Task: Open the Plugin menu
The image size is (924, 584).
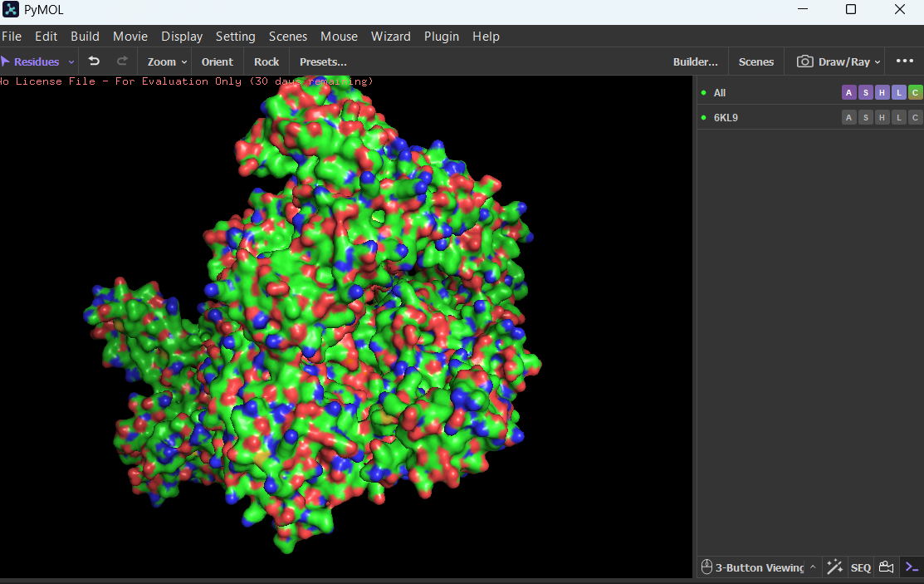Action: pyautogui.click(x=442, y=37)
